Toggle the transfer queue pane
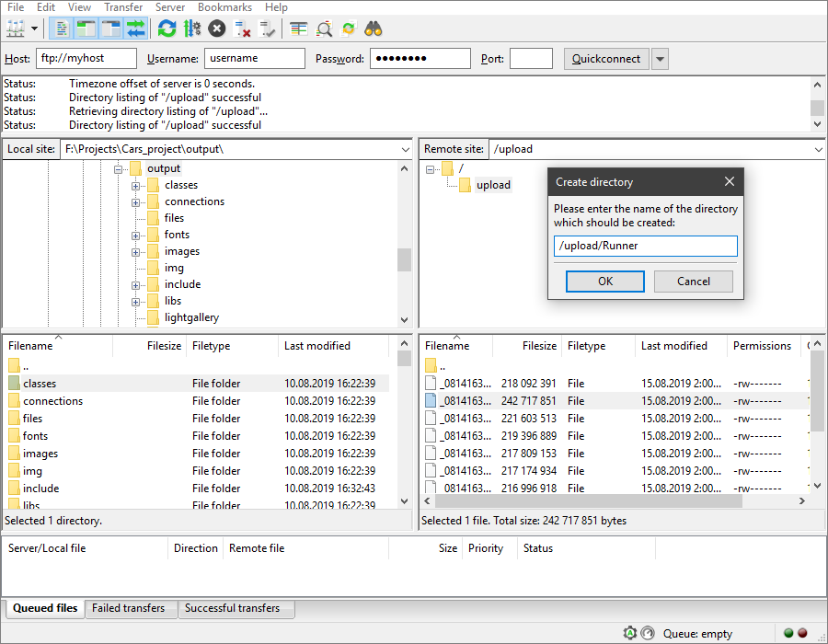This screenshot has width=828, height=644. [x=135, y=29]
